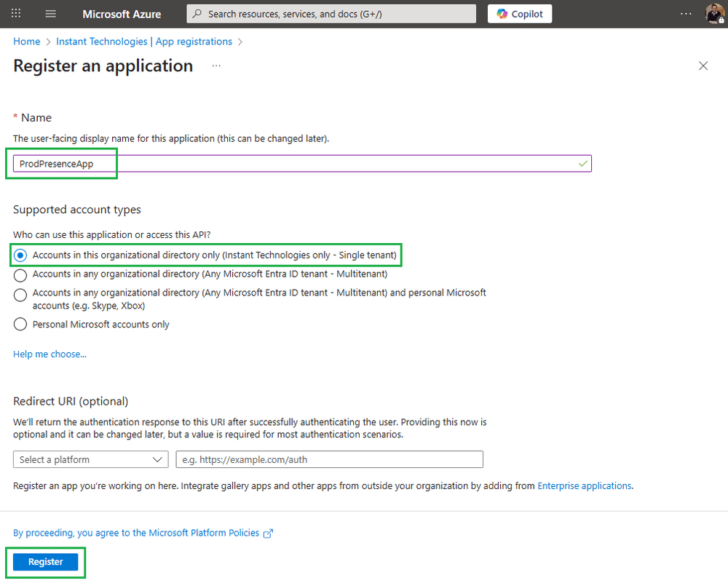Open Enterprise applications link
The height and width of the screenshot is (583, 728).
(x=584, y=485)
